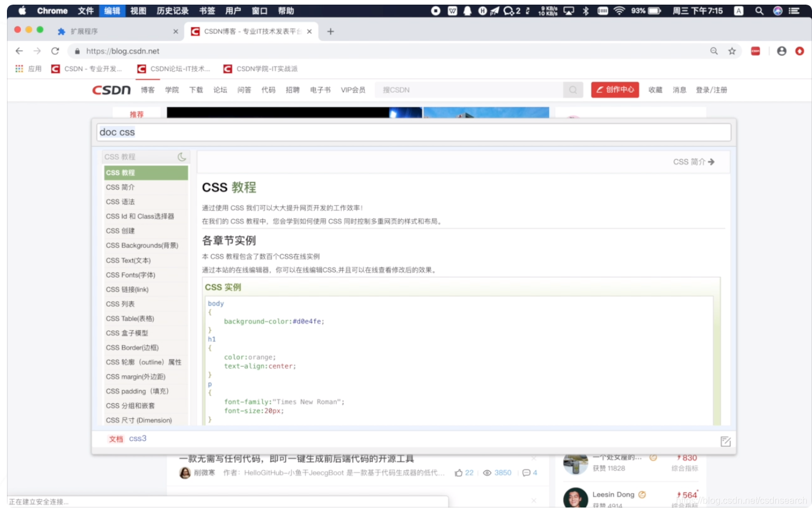Open CSDN学院-IT实战派 bookmark
812x511 pixels.
(261, 68)
